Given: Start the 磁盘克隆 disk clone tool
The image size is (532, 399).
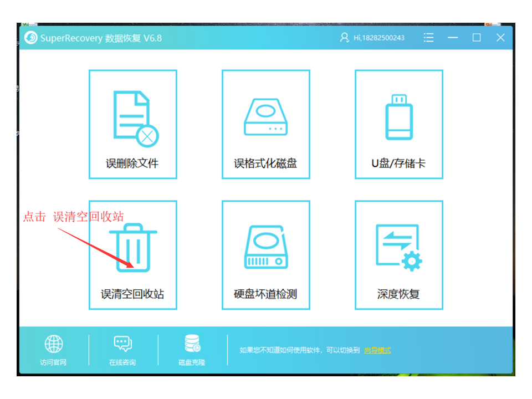Looking at the screenshot, I should coord(192,350).
